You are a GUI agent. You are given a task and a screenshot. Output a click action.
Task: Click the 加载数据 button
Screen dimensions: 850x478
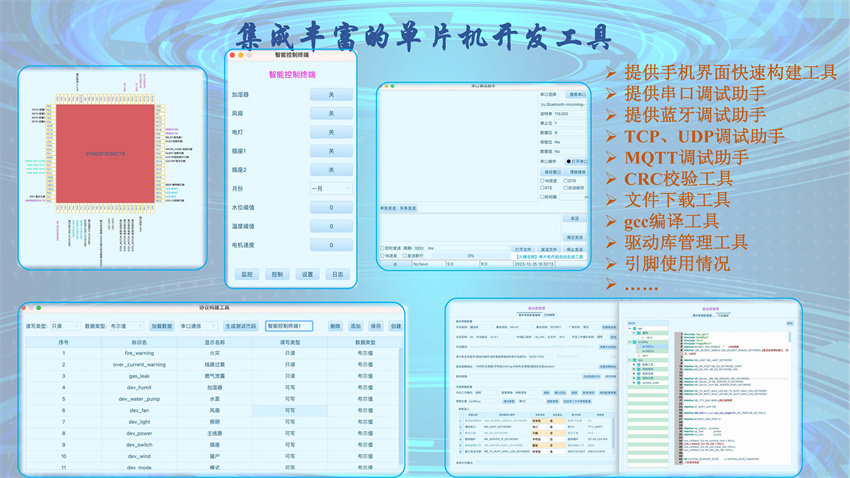click(162, 326)
